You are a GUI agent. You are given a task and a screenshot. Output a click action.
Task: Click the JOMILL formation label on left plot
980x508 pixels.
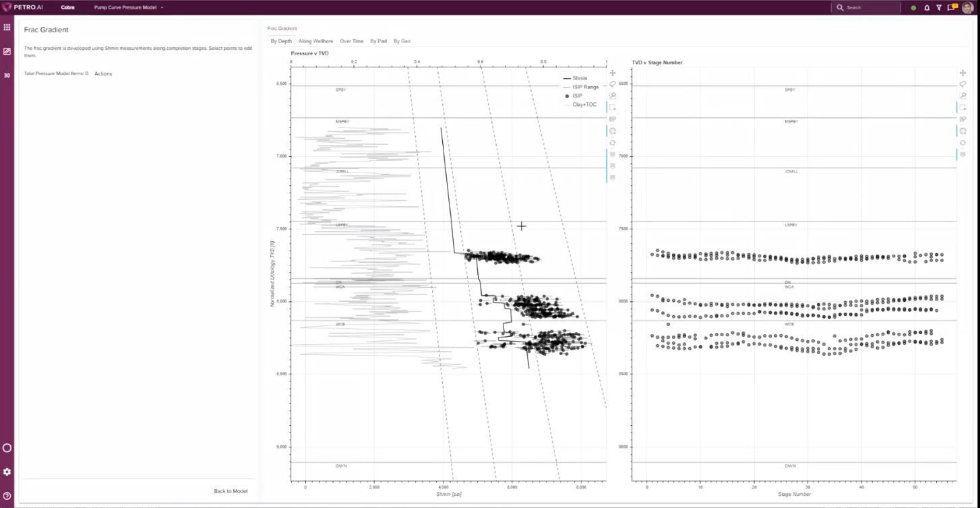point(342,172)
